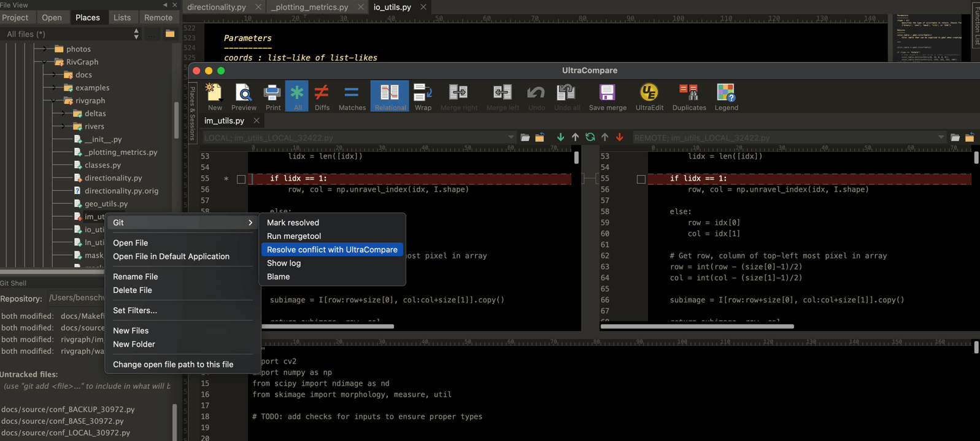This screenshot has height=441, width=980.
Task: Close the im_utils.py compare tab
Action: point(257,120)
